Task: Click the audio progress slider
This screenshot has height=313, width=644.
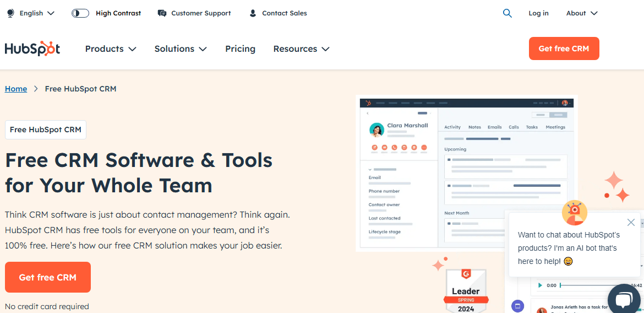Action: pyautogui.click(x=593, y=285)
